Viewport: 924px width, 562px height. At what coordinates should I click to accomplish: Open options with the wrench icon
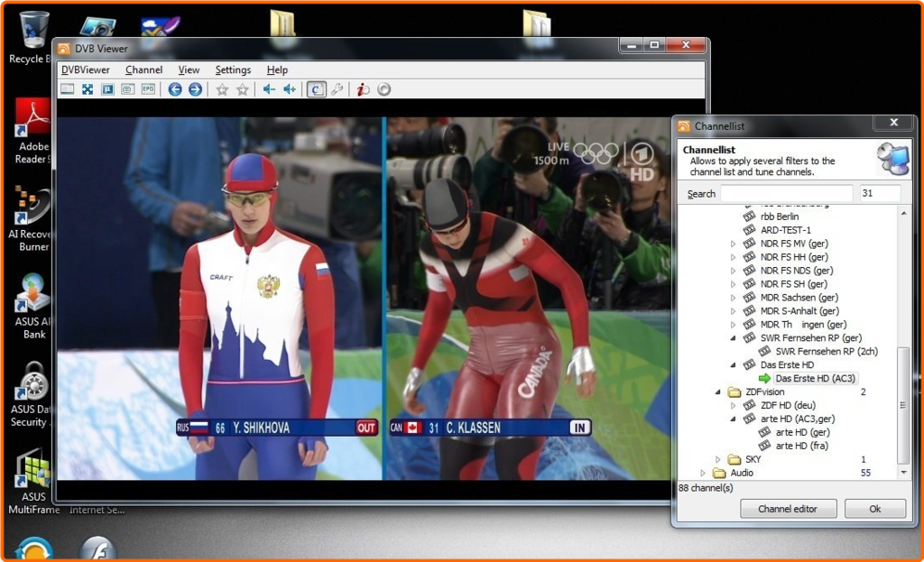tap(337, 89)
